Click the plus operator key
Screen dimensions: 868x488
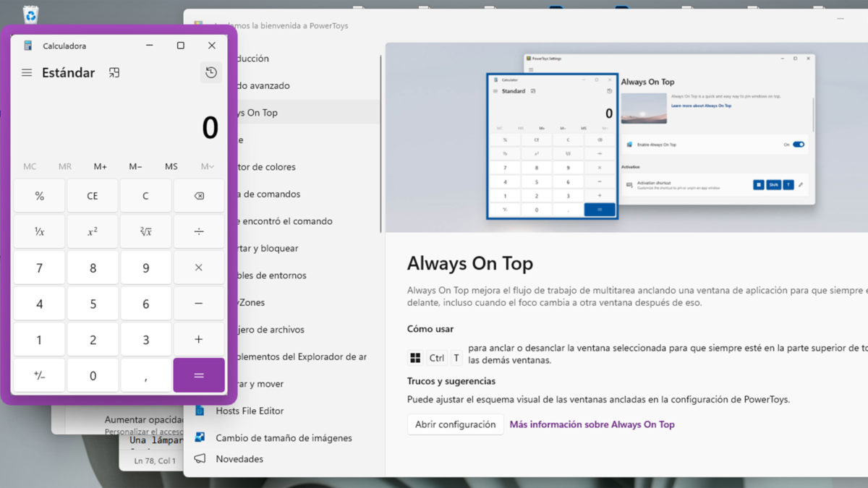pyautogui.click(x=199, y=339)
